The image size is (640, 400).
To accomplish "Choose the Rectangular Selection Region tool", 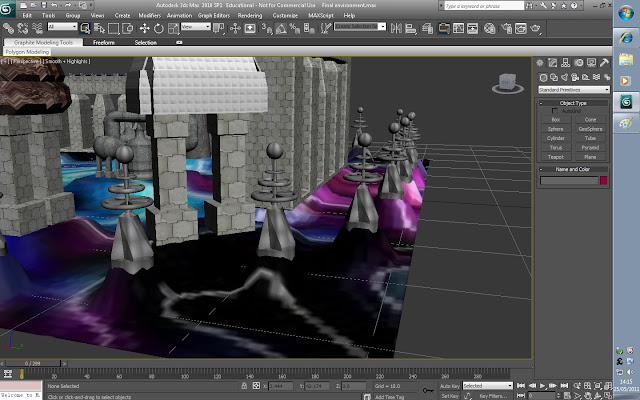I will tap(113, 28).
